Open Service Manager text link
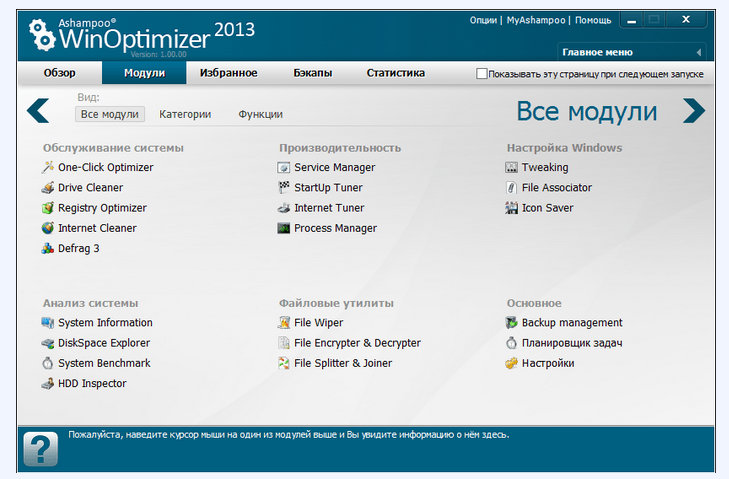This screenshot has width=729, height=479. pos(335,167)
